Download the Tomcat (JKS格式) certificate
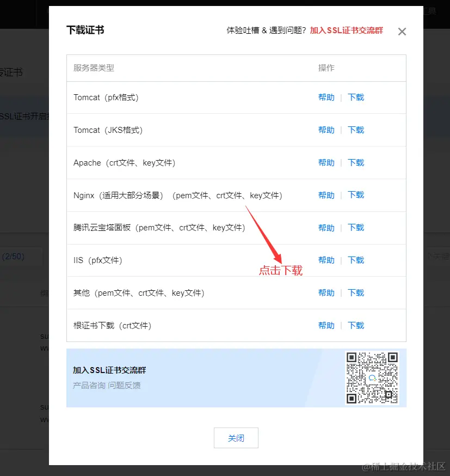Image resolution: width=450 pixels, height=476 pixels. click(x=356, y=130)
